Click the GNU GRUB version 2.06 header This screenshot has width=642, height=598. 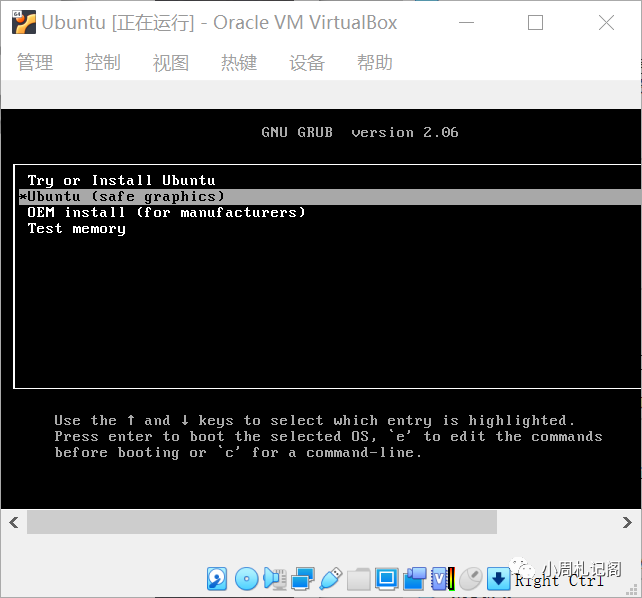click(360, 132)
